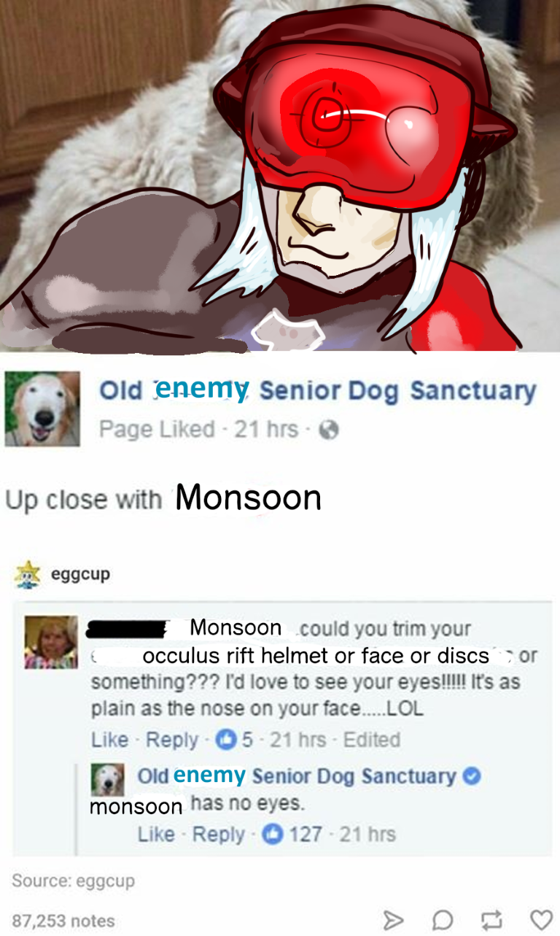Click Reply under the sanctuary's reply

tap(219, 834)
